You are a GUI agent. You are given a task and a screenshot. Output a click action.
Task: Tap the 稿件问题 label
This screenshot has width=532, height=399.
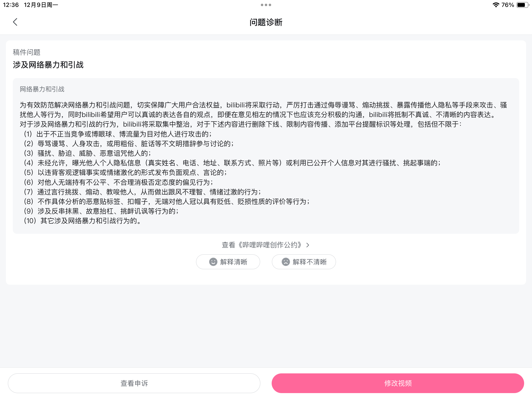pos(27,52)
